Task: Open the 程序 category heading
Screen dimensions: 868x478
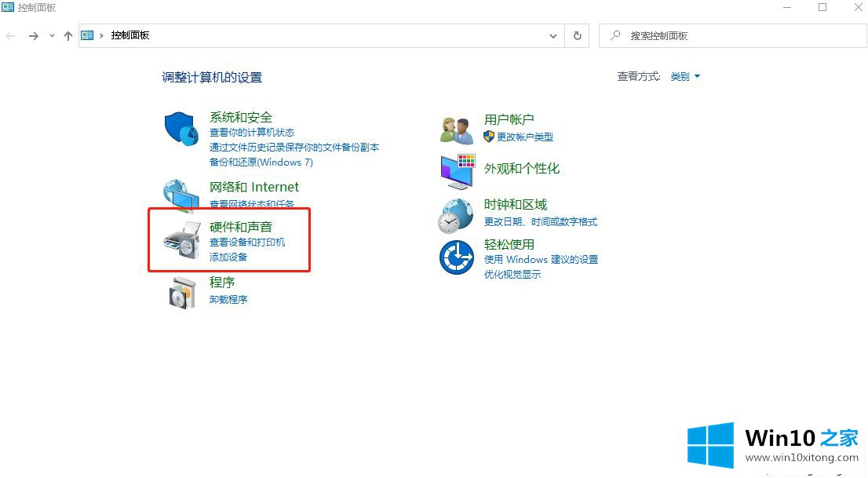Action: click(222, 283)
